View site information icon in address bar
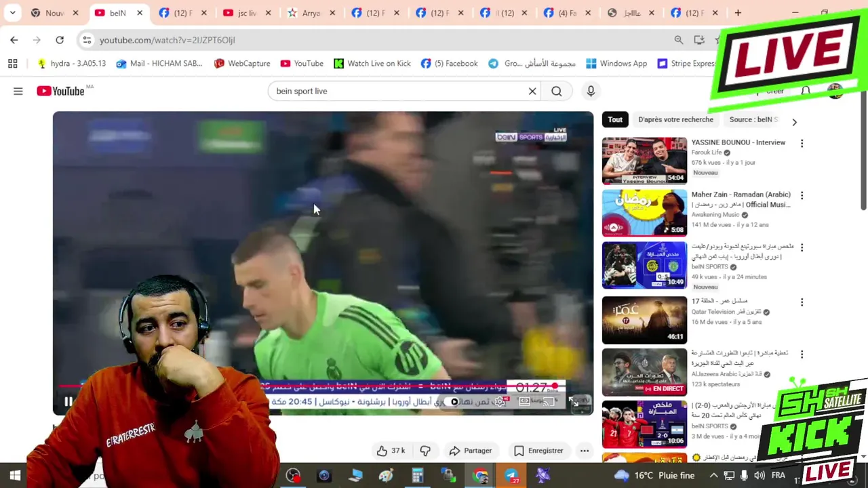This screenshot has height=488, width=868. point(87,40)
